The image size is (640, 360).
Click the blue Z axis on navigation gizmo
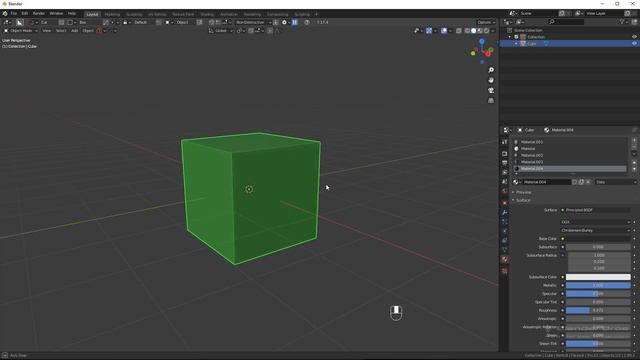click(482, 42)
